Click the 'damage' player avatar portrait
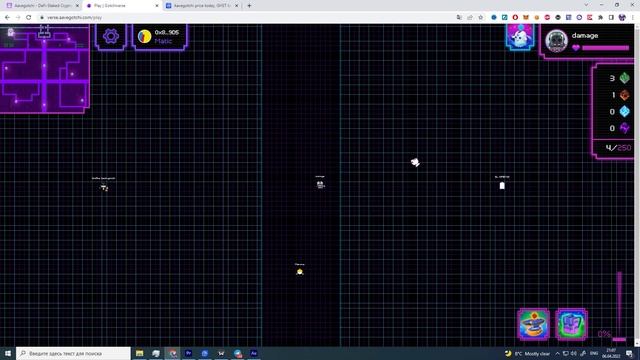The height and width of the screenshot is (360, 640). click(x=557, y=41)
